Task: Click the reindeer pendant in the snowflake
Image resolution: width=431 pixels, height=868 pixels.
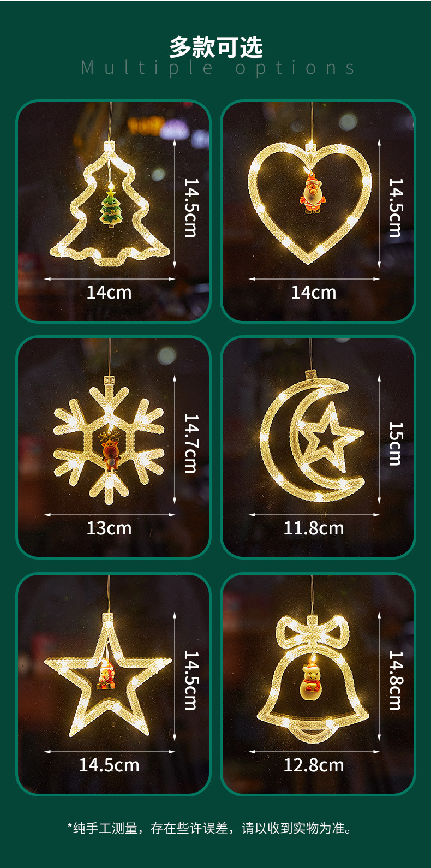Action: (x=110, y=449)
